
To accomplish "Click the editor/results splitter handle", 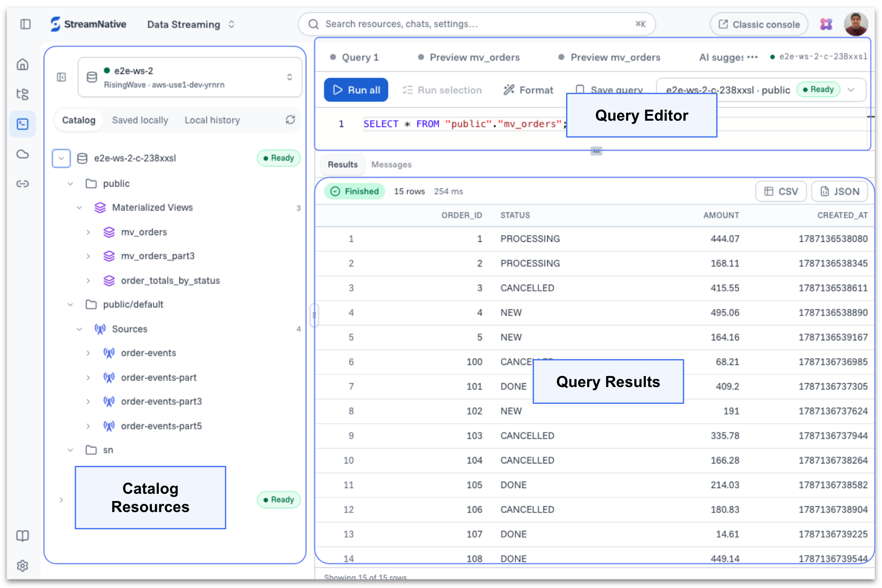I will (596, 151).
